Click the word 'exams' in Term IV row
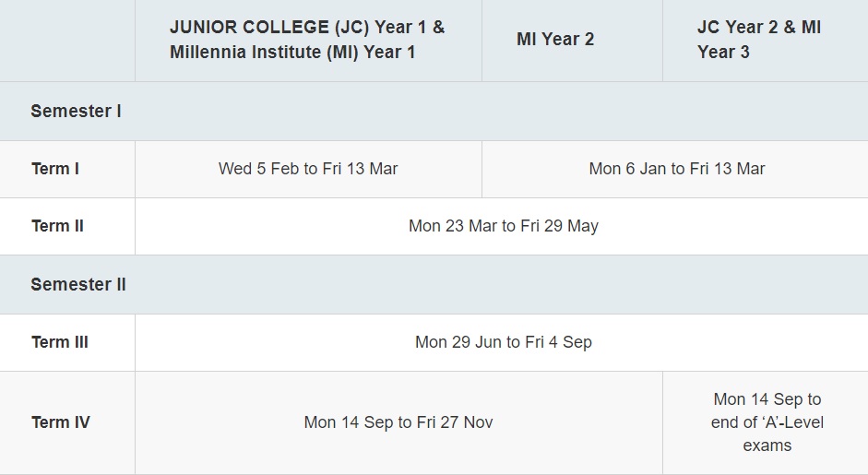 (x=767, y=445)
